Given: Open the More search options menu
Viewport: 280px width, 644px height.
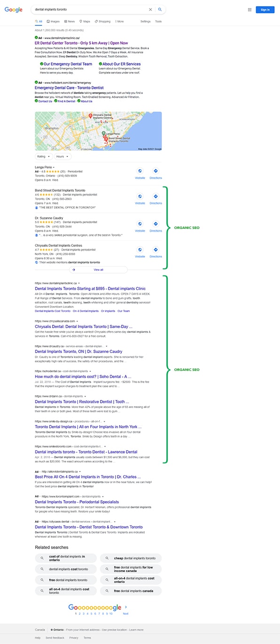Looking at the screenshot, I should click(x=119, y=22).
